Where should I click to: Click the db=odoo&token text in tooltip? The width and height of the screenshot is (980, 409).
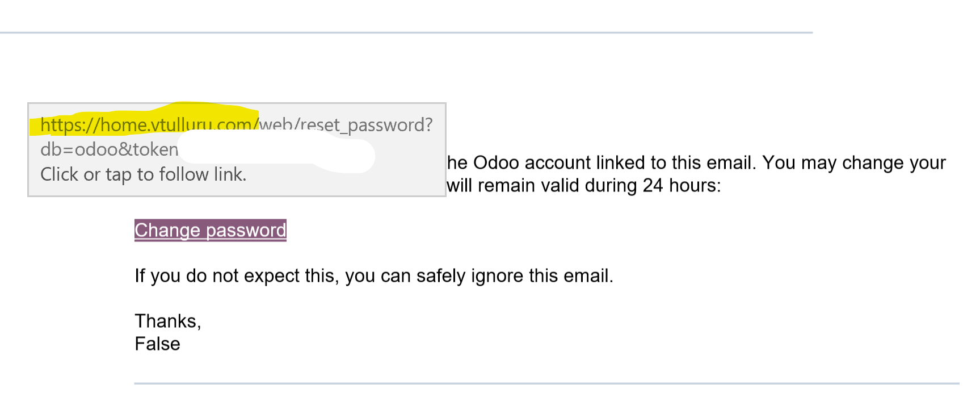click(x=110, y=149)
